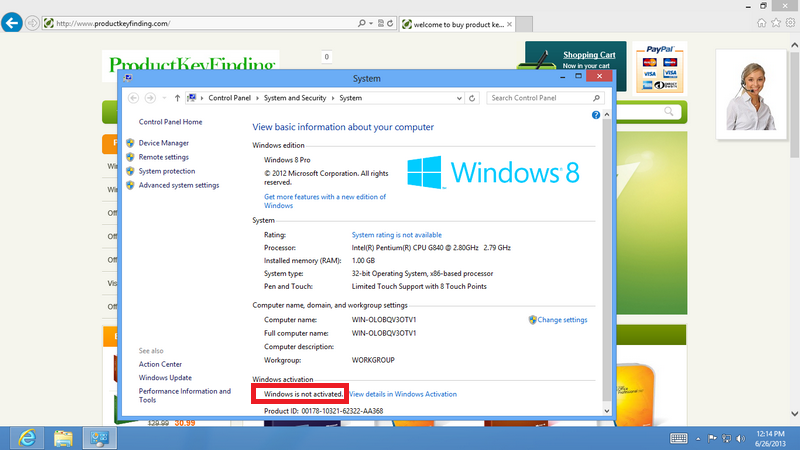Open the recent locations dropdown in System window
The height and width of the screenshot is (450, 800).
click(164, 98)
